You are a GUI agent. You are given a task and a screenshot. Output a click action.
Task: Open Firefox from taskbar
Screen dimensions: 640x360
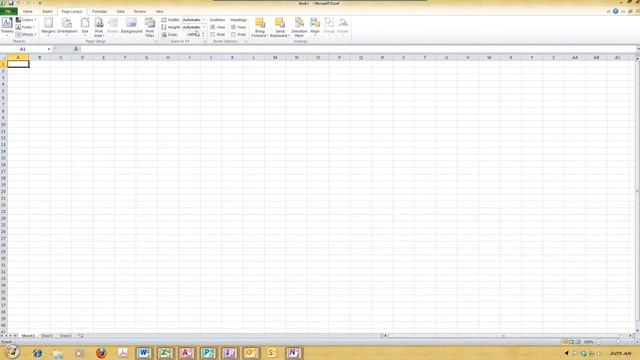click(101, 353)
